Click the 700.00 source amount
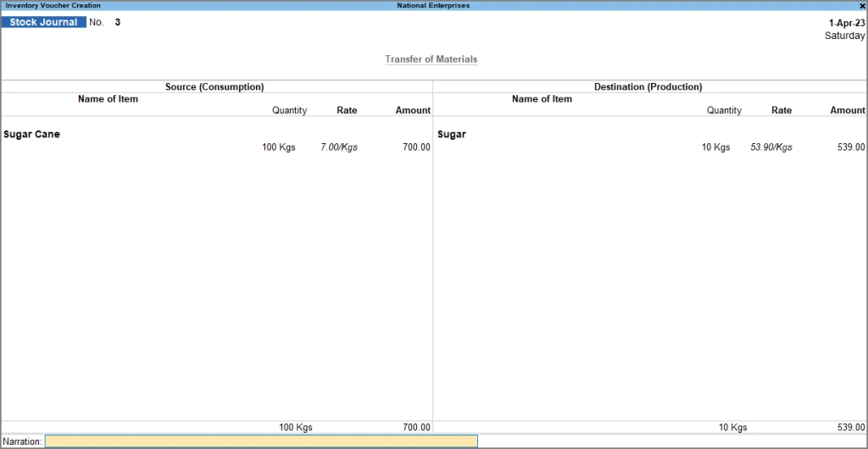The image size is (868, 449). [x=416, y=147]
